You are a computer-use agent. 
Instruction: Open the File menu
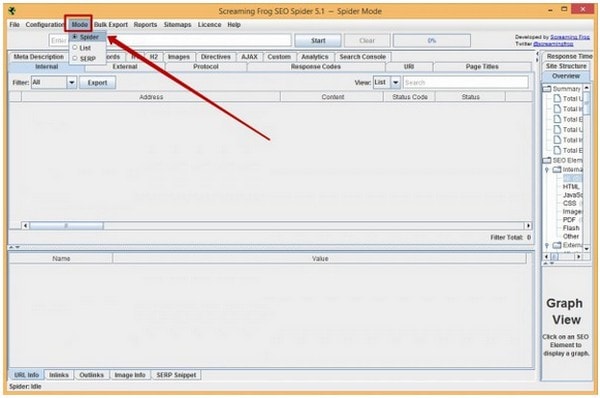[15, 24]
